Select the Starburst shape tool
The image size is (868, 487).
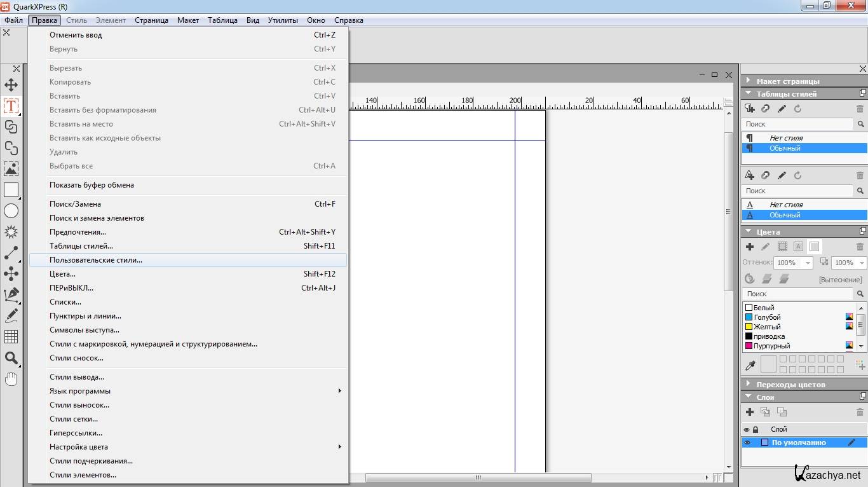[11, 231]
